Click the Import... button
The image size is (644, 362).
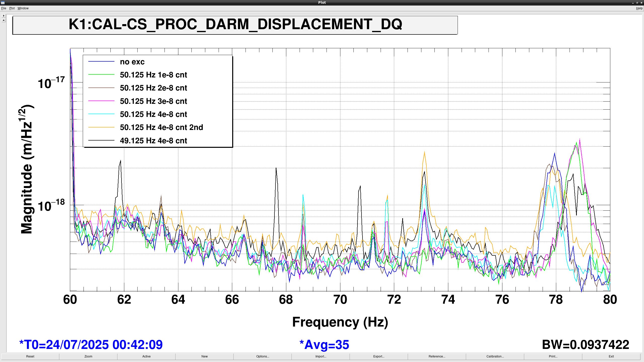tap(321, 356)
